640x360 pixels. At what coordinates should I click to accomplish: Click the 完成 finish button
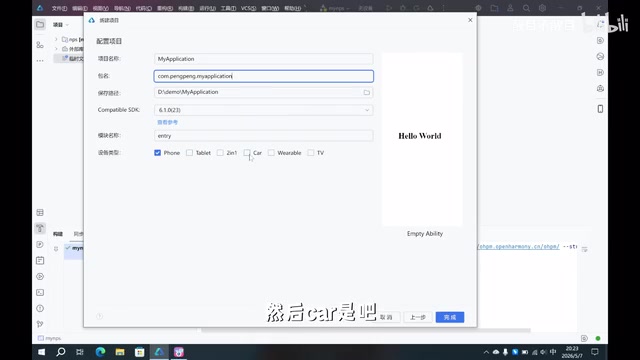tap(450, 317)
